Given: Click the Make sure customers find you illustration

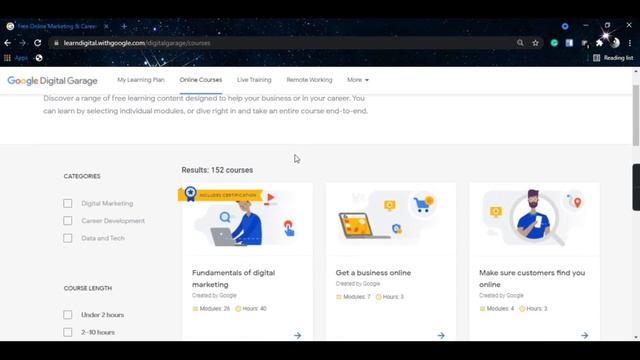Looking at the screenshot, I should (x=535, y=219).
